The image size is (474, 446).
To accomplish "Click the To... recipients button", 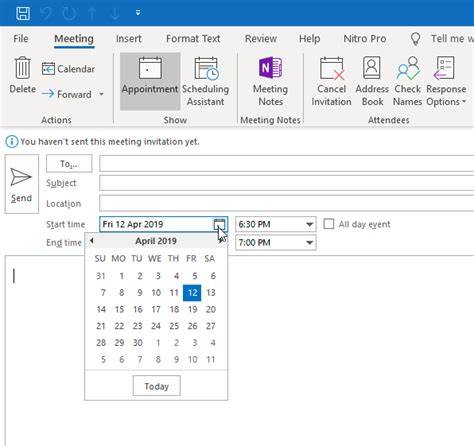I will tap(69, 164).
